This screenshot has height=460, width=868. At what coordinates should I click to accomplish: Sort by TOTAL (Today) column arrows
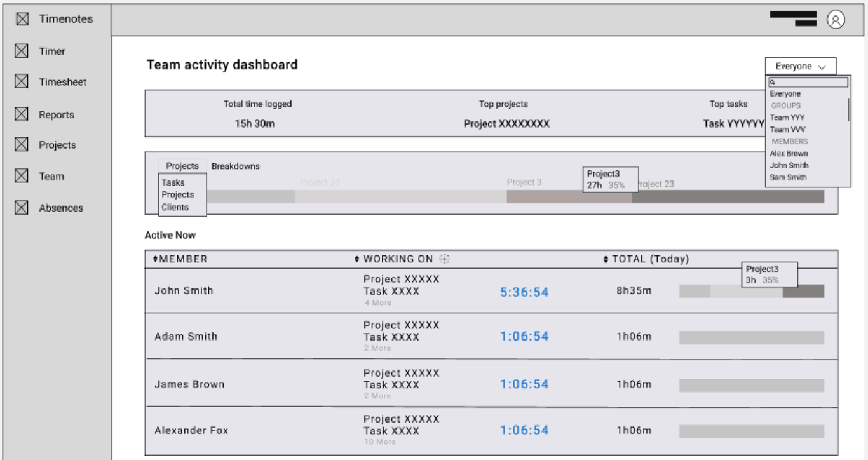(606, 259)
